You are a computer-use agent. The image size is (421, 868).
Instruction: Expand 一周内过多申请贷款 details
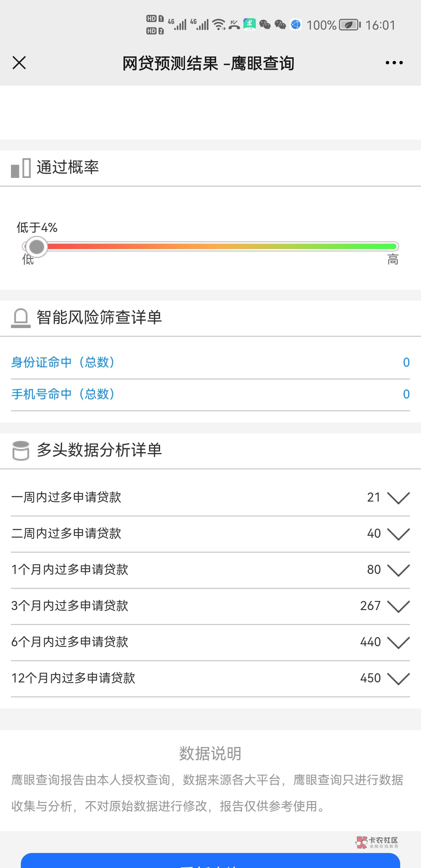pyautogui.click(x=398, y=498)
